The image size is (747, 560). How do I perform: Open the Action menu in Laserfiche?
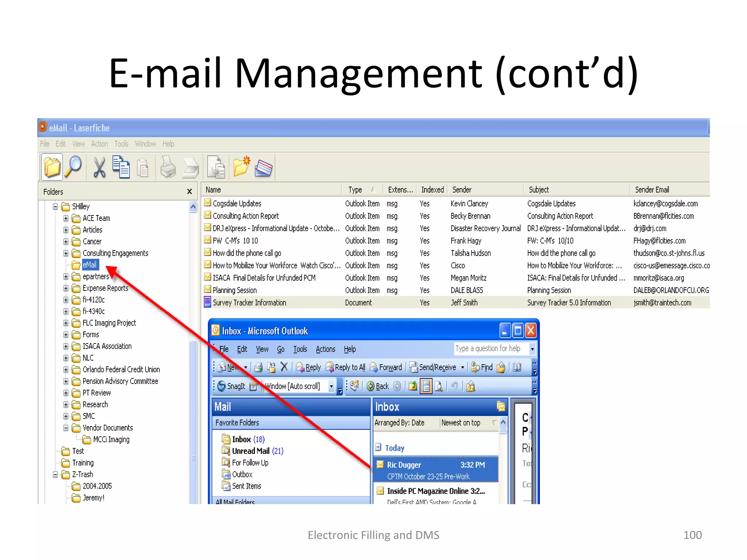pos(100,144)
